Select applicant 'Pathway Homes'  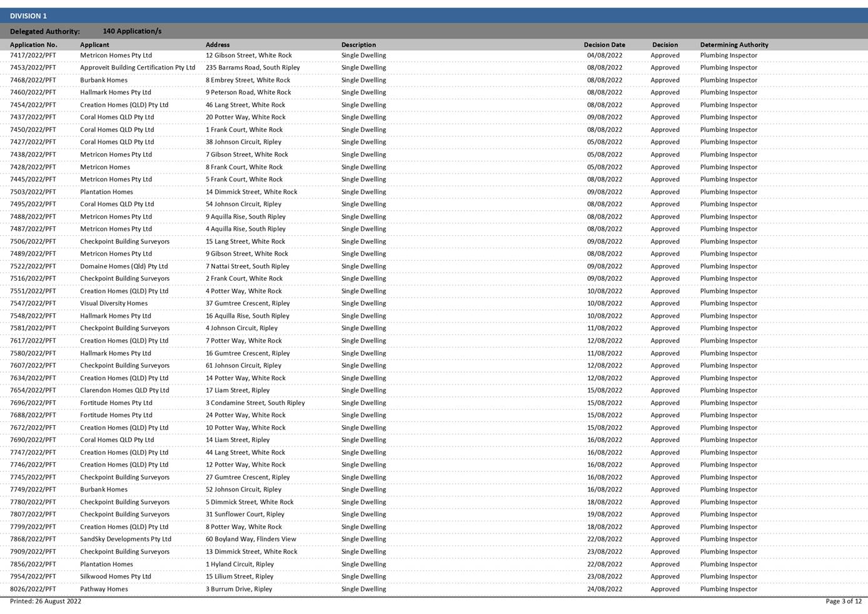tap(104, 589)
